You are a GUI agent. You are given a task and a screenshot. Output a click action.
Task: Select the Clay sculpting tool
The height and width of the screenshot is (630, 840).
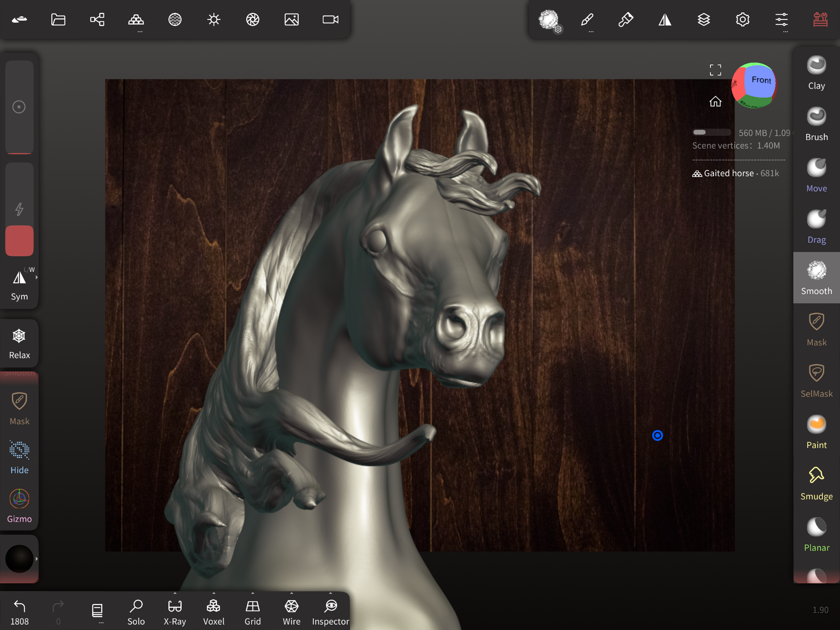tap(816, 73)
